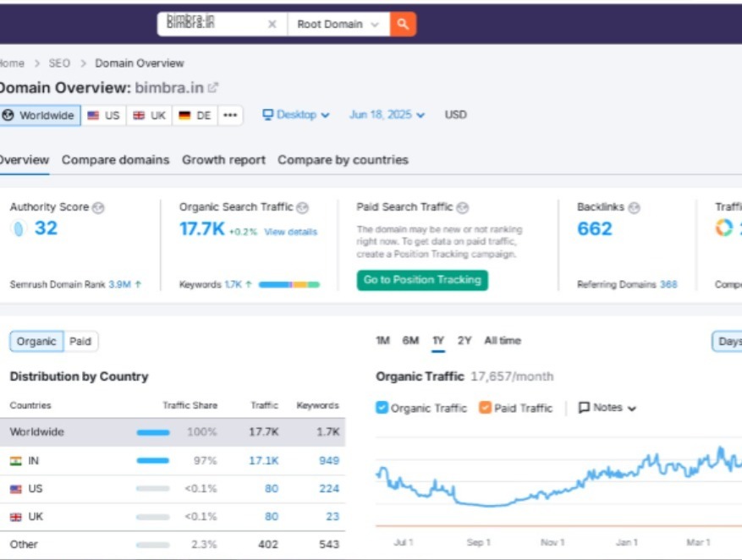Open the Jun 18, 2025 date dropdown
742x560 pixels.
387,115
